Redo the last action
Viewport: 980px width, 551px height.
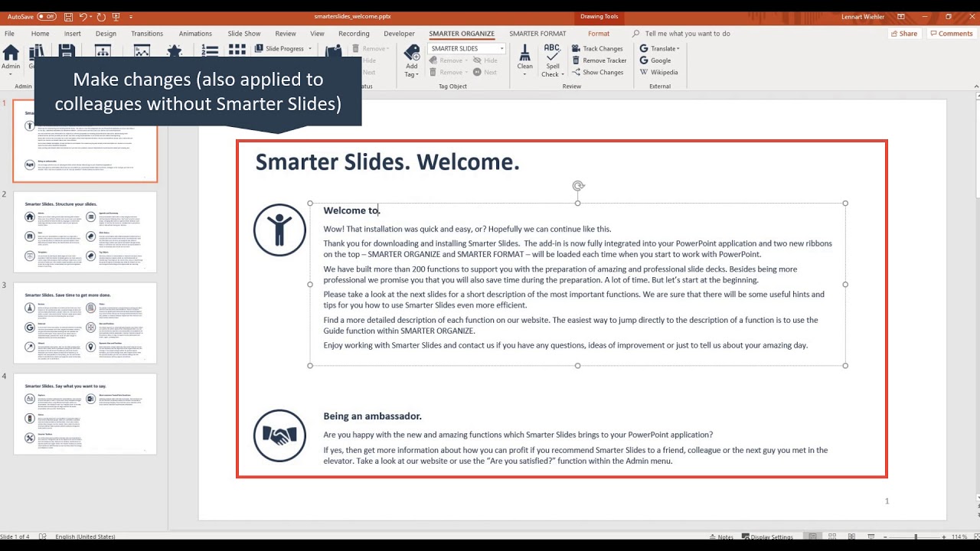tap(101, 16)
